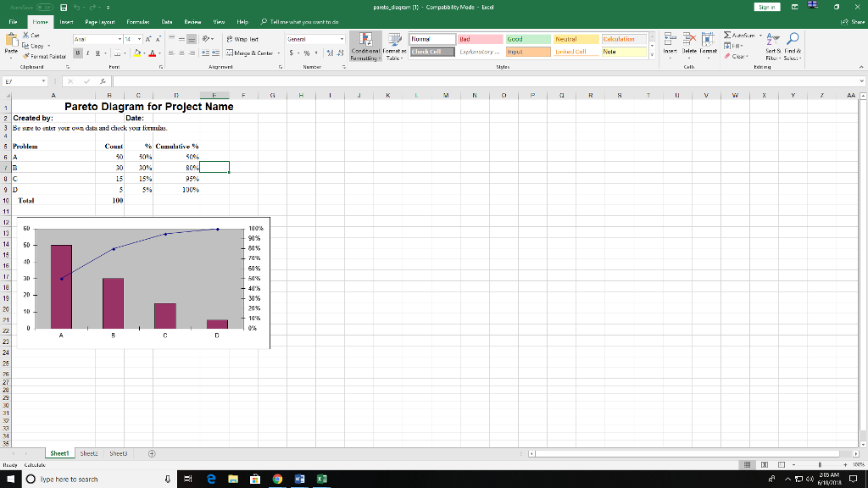Viewport: 868px width, 488px height.
Task: Open Chrome from the taskbar
Action: (277, 480)
